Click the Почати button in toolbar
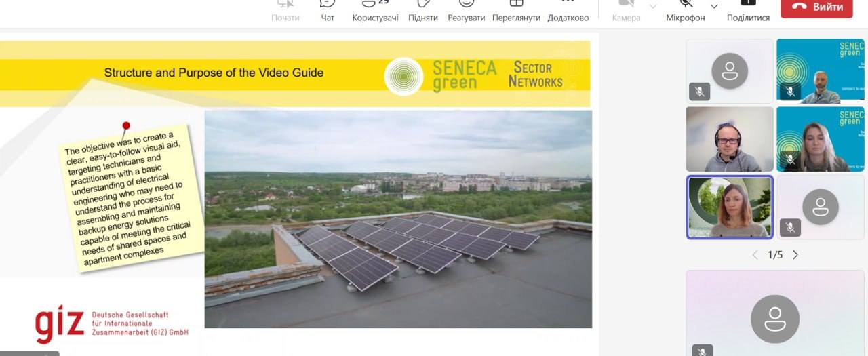The image size is (868, 356). (285, 10)
